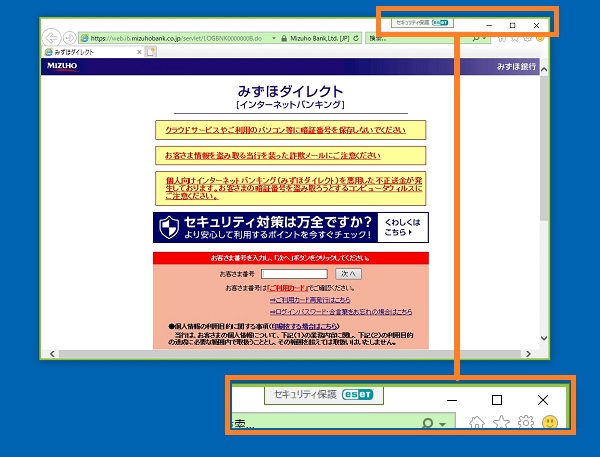Viewport: 600px width, 457px height.
Task: Click the ESET セキュリティ保護 badge
Action: coord(422,23)
